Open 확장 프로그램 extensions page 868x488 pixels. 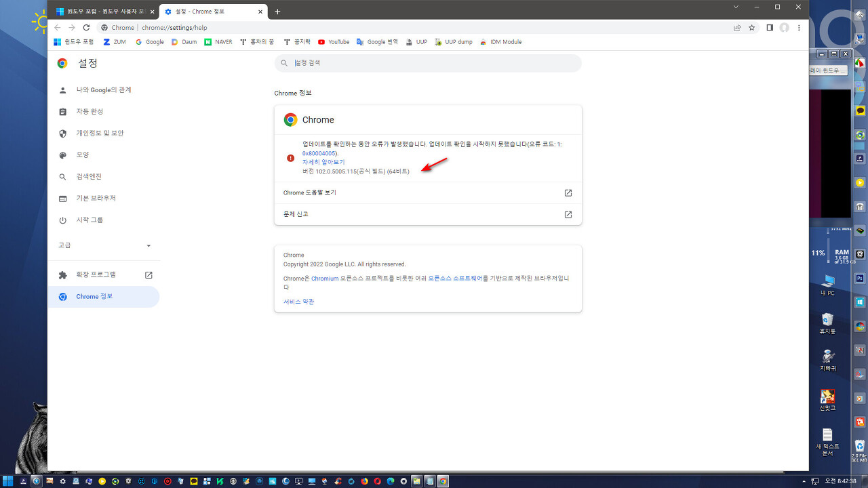pos(104,274)
